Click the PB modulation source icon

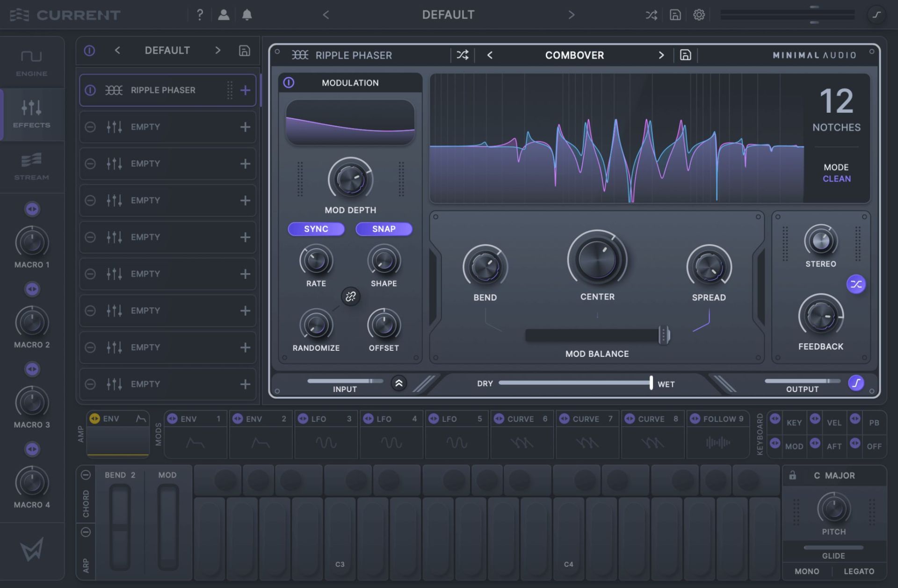[855, 419]
